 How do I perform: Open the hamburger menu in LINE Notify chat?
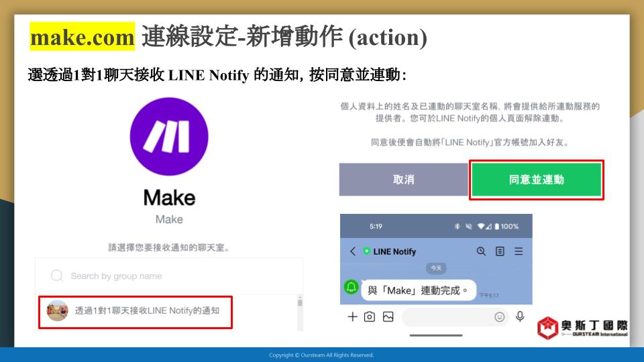519,251
